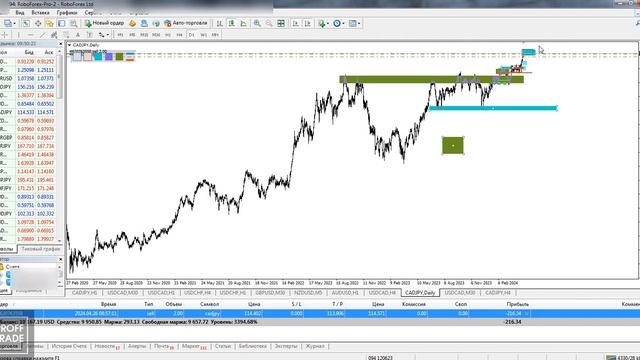Switch timeframe to M5
The image size is (640, 360).
pyautogui.click(x=132, y=35)
